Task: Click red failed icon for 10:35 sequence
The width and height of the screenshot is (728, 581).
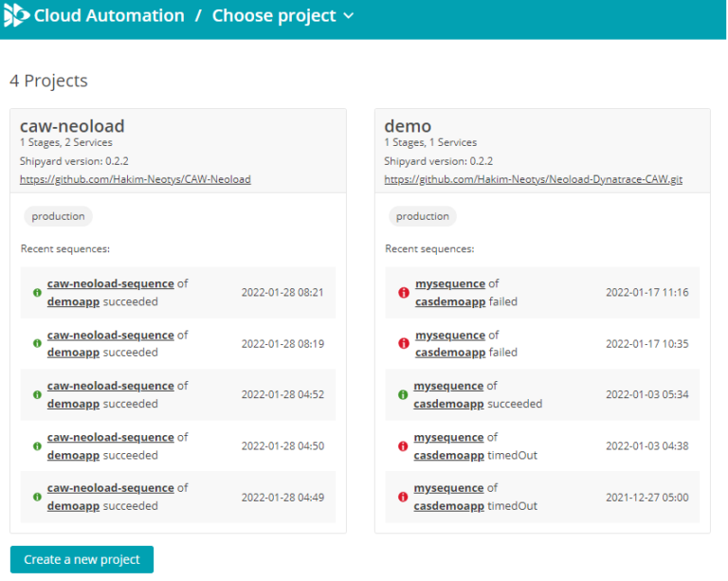Action: (x=404, y=343)
